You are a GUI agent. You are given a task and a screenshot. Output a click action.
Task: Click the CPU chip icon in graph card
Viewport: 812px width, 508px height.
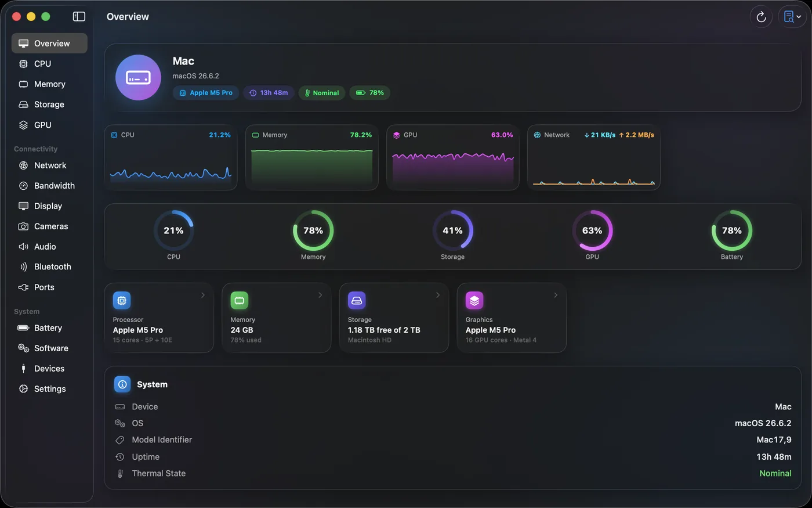[114, 135]
